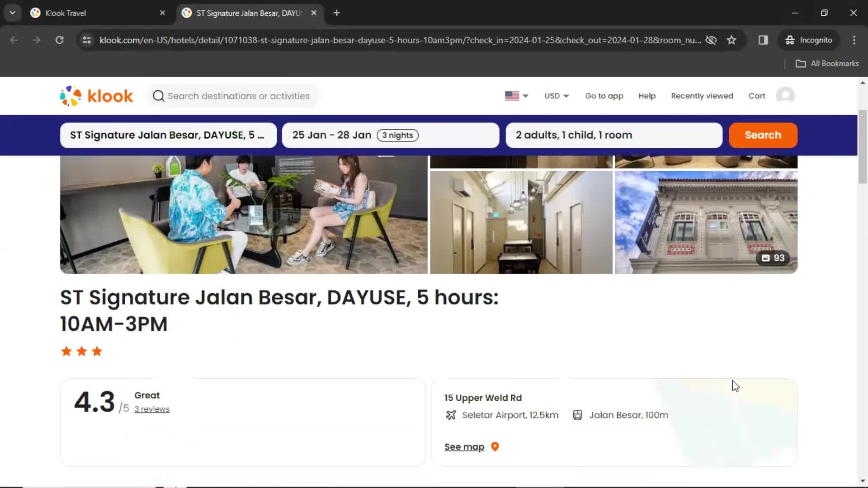This screenshot has height=488, width=868.
Task: Click the browser address bar URL
Action: 400,40
